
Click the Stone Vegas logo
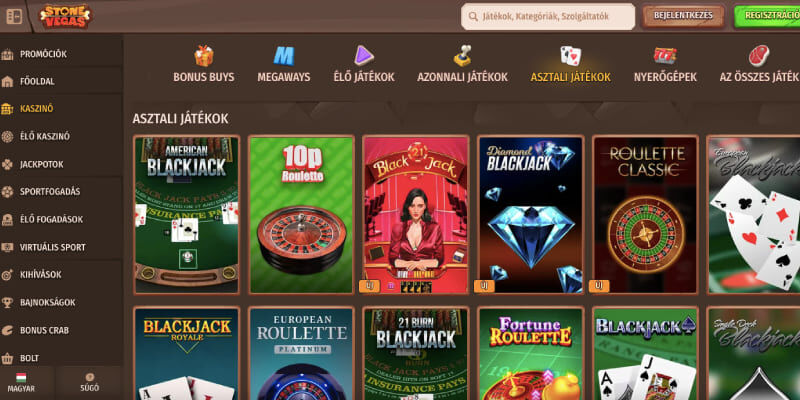tap(65, 16)
